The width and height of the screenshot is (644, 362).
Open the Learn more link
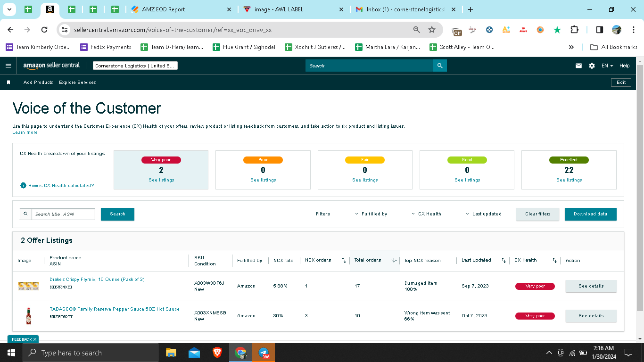(x=25, y=132)
